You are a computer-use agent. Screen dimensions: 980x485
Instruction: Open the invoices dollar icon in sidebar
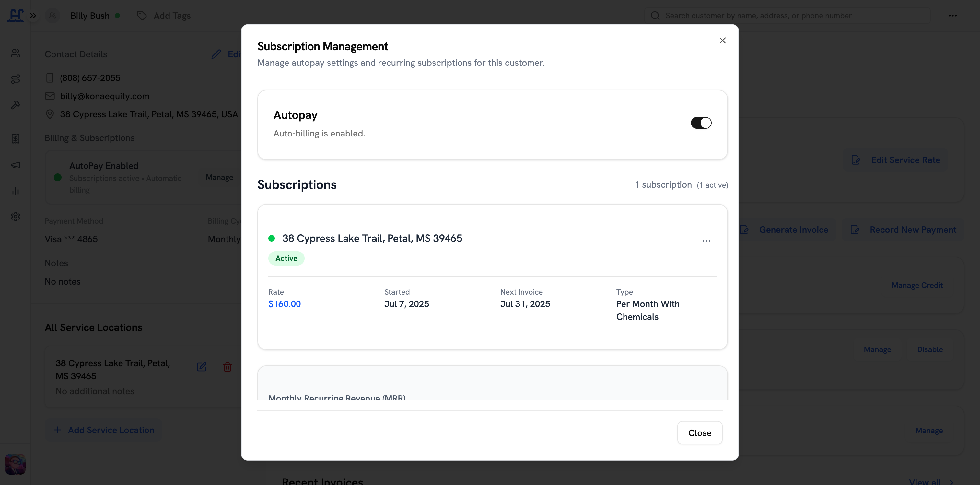[16, 138]
